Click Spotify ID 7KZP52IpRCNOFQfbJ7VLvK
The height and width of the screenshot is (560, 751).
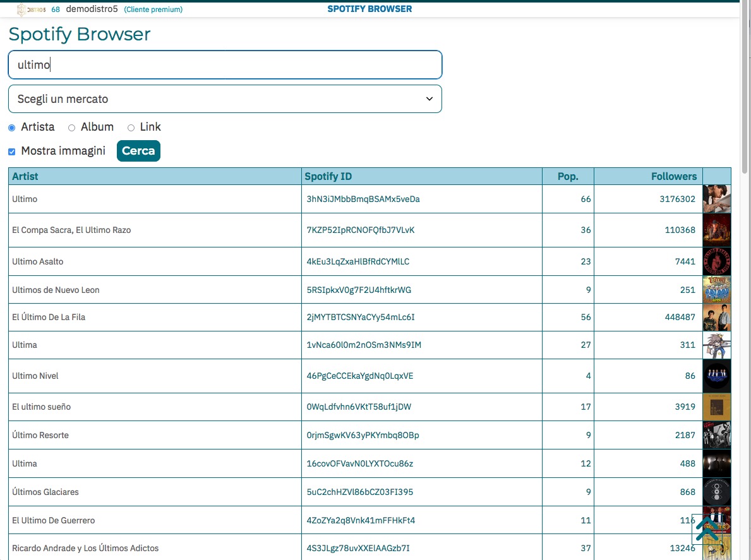coord(361,230)
